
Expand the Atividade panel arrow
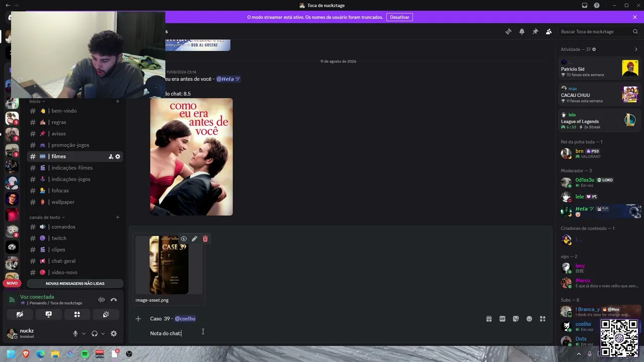pyautogui.click(x=636, y=49)
